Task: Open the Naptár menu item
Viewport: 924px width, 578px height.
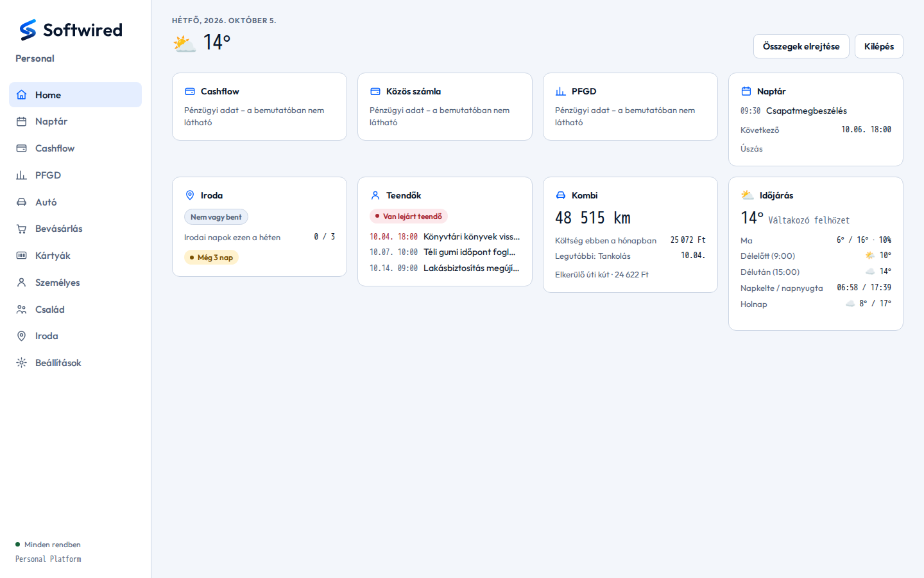Action: pos(75,121)
